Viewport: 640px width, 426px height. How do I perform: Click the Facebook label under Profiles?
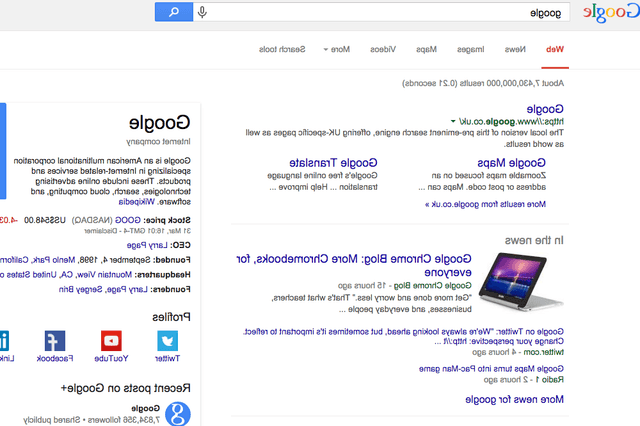point(55,358)
